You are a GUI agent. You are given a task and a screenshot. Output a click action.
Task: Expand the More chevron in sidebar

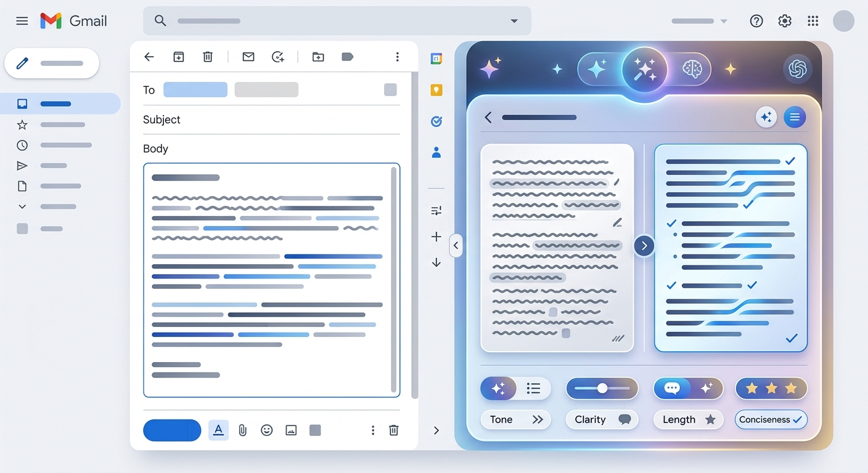tap(22, 207)
